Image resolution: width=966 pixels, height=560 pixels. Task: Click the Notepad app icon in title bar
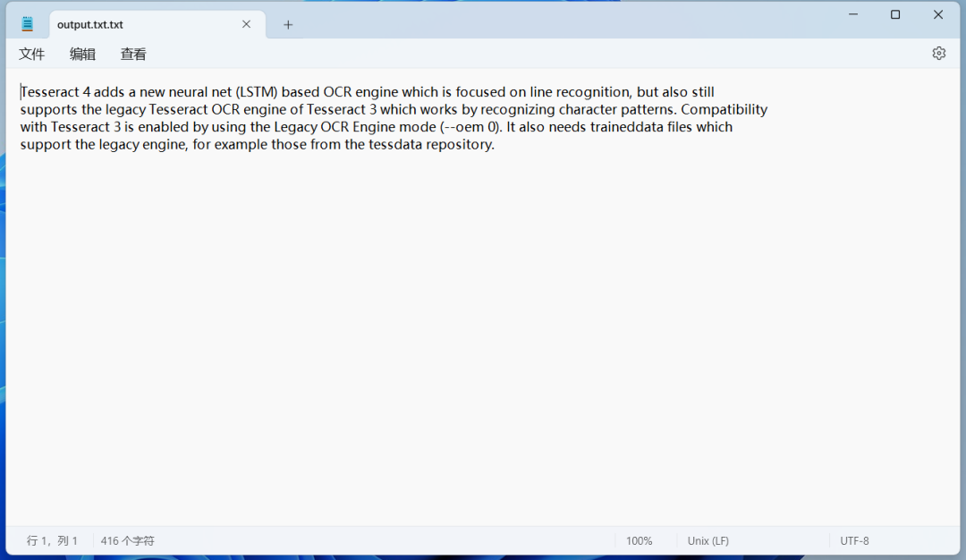coord(27,24)
